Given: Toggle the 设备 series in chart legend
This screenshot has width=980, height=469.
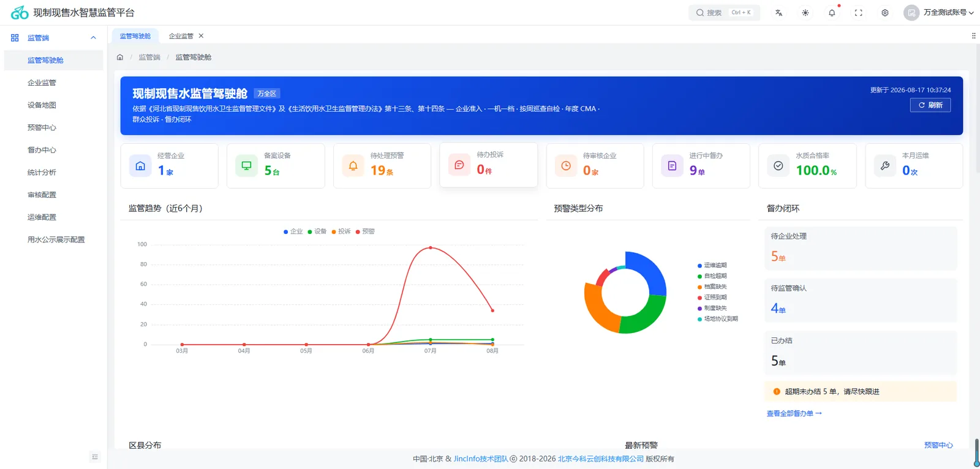Looking at the screenshot, I should pyautogui.click(x=317, y=231).
